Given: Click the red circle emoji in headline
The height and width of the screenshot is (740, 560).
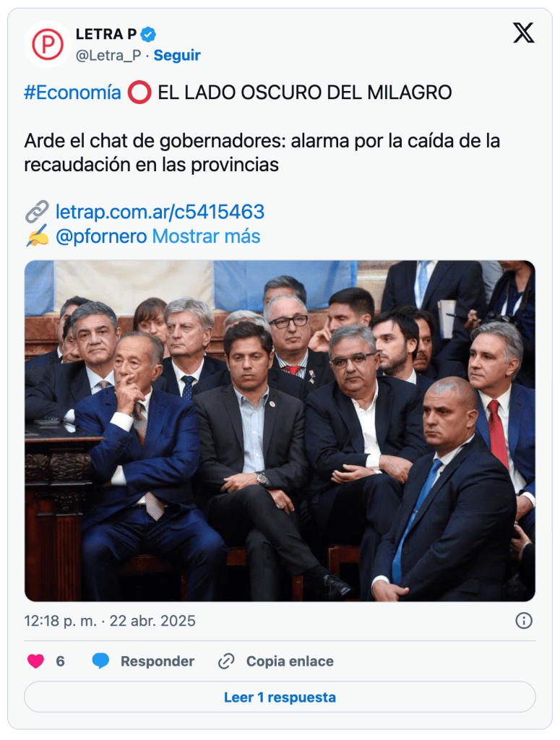Looking at the screenshot, I should (x=139, y=92).
